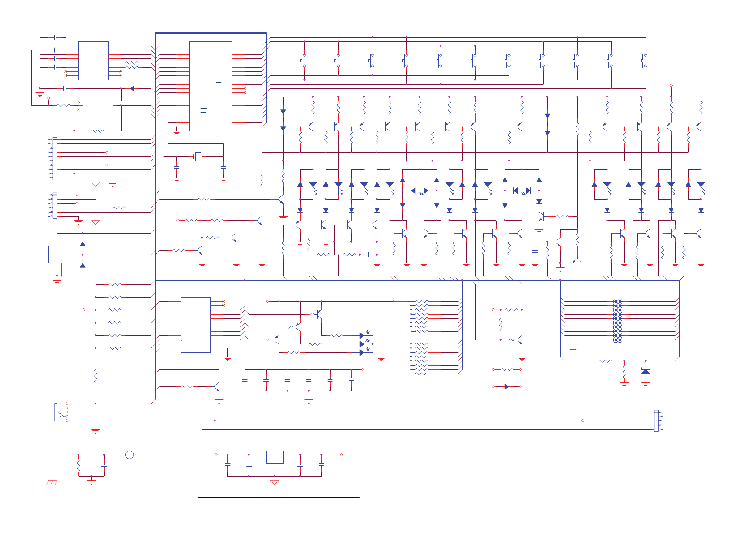Select the IC with two unconnected output pins
This screenshot has height=534, width=756.
196,325
